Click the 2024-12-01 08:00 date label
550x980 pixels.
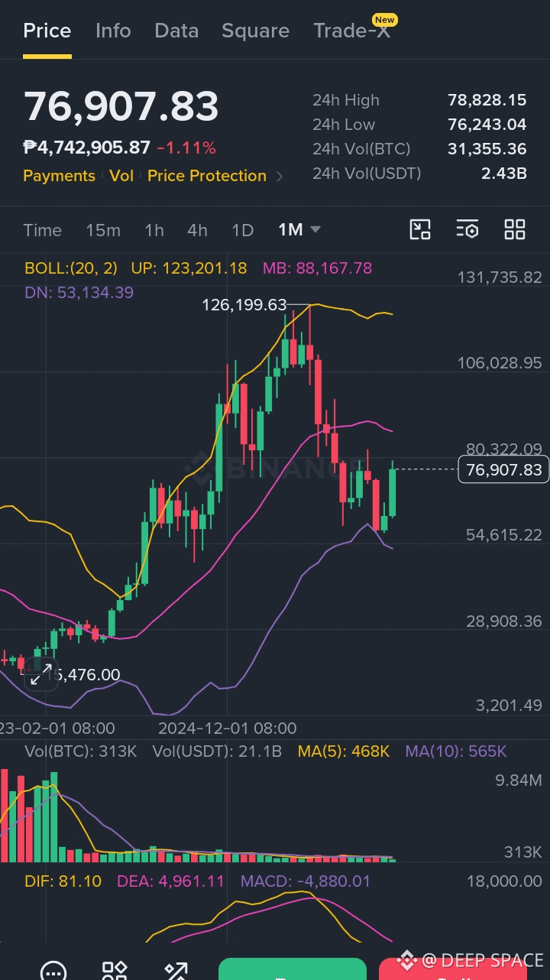(x=227, y=728)
